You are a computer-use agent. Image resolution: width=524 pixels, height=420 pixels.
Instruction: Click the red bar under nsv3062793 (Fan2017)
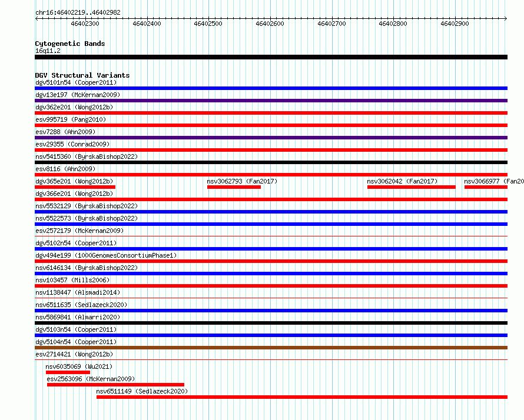234,187
